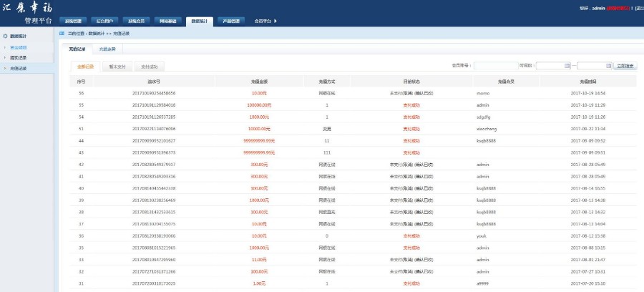Click 资金明细 in the sidebar
This screenshot has height=292, width=644.
pos(19,48)
